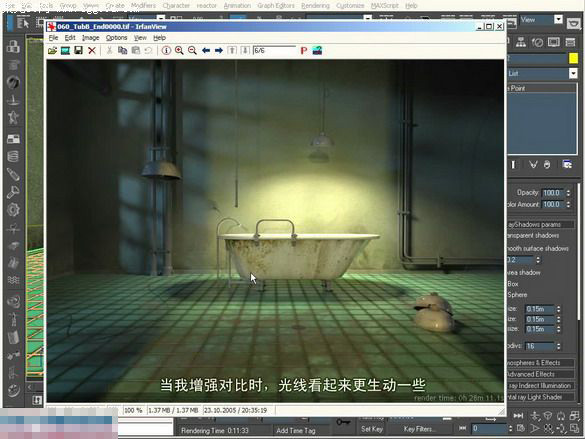
Task: Click the current frame number field
Action: click(x=489, y=429)
